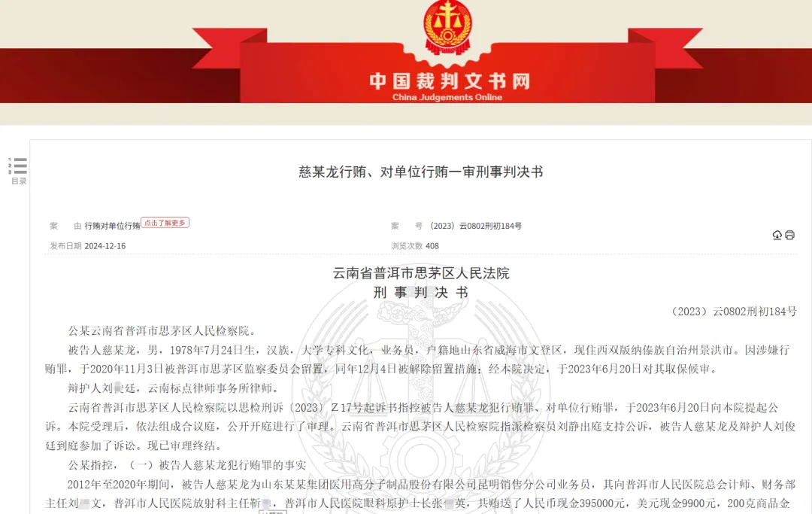Click the 发布日期 label
Screen dimensions: 812x514
tap(65, 246)
